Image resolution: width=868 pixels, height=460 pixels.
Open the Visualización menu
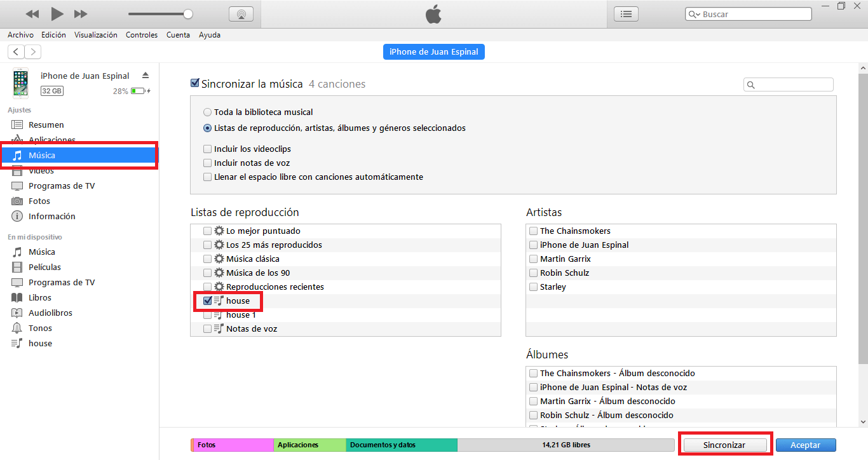96,35
